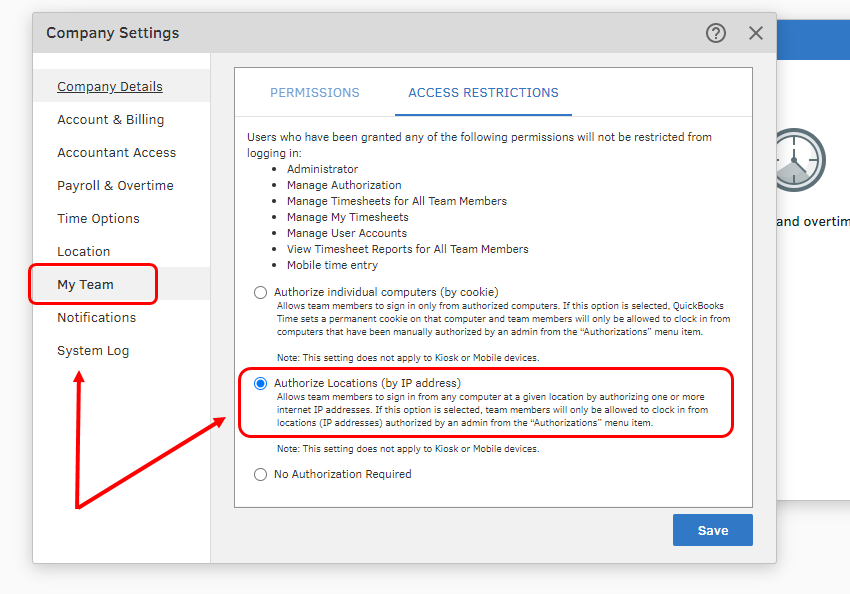Close the Company Settings dialog
The width and height of the screenshot is (850, 594).
[756, 33]
